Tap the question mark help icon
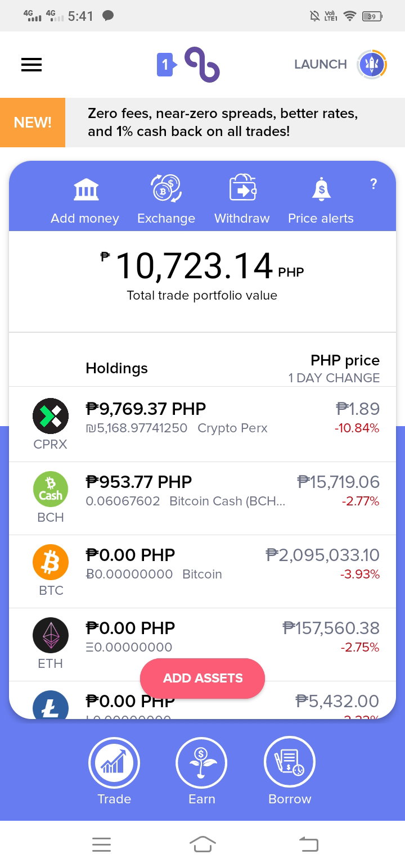405x868 pixels. coord(373,184)
